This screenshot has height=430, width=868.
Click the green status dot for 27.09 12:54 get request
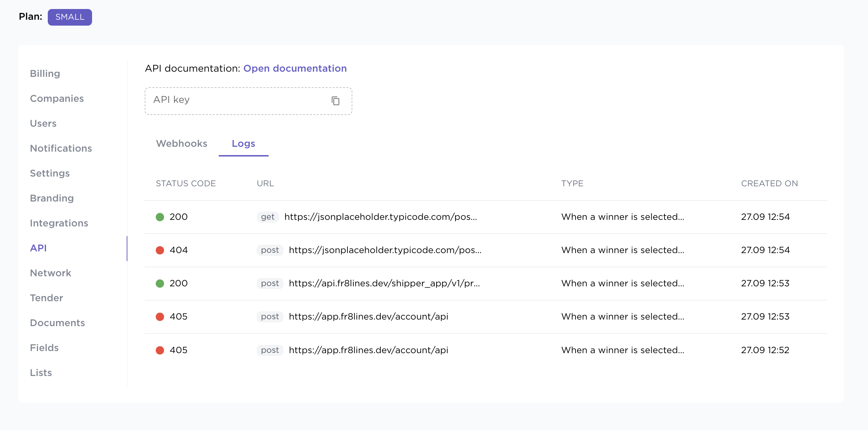coord(160,217)
